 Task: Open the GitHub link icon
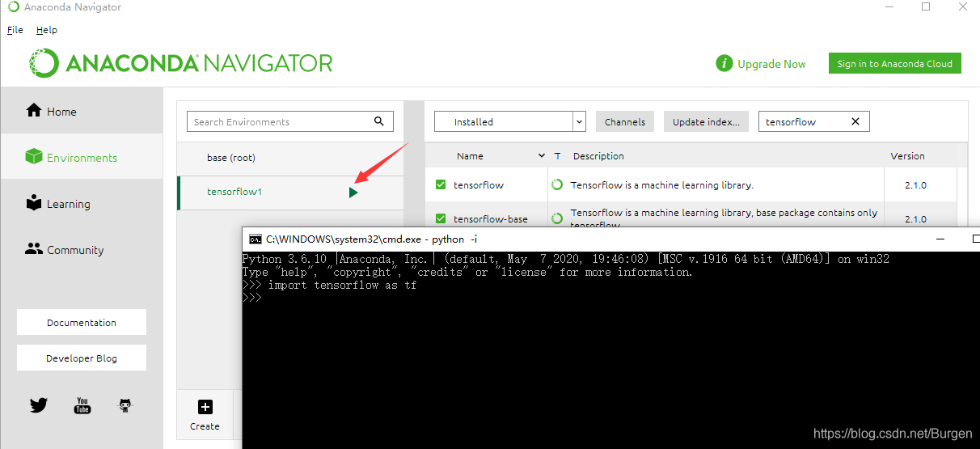pos(125,405)
